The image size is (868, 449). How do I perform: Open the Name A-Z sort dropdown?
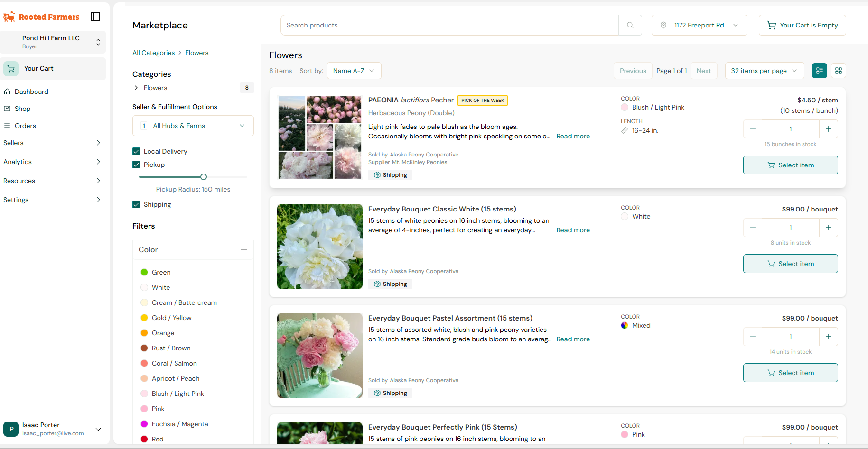click(354, 71)
